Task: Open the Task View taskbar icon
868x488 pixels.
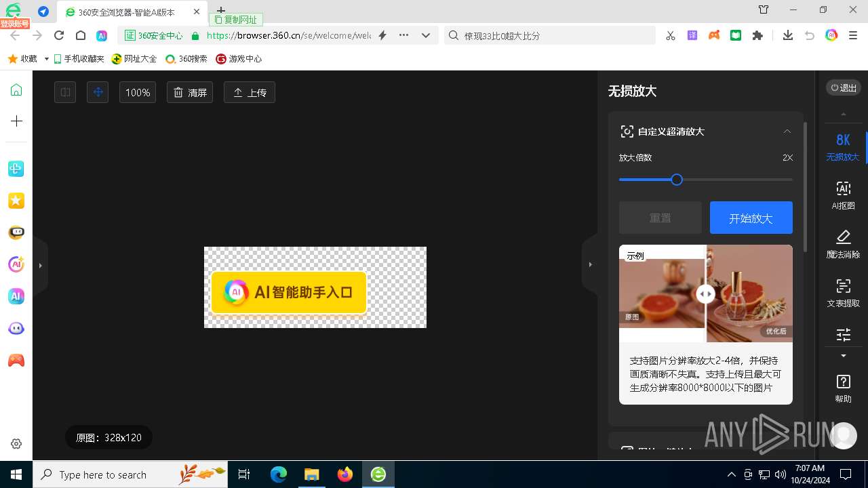Action: tap(244, 474)
